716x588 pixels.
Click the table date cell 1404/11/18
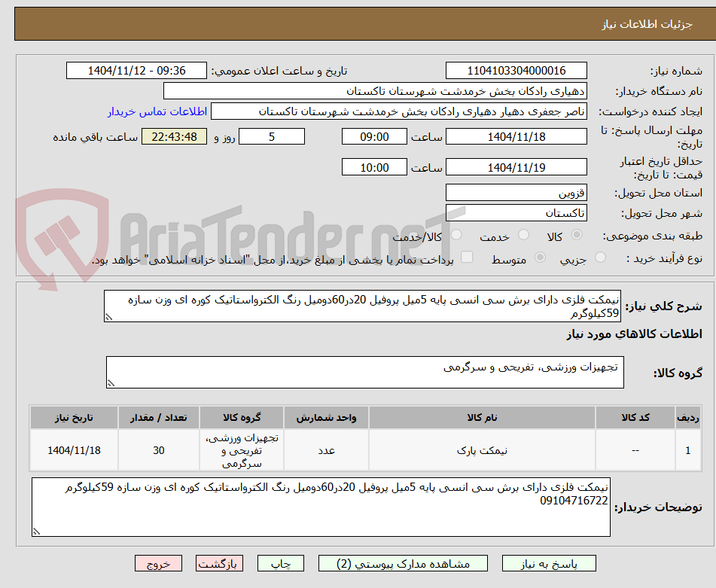(74, 450)
